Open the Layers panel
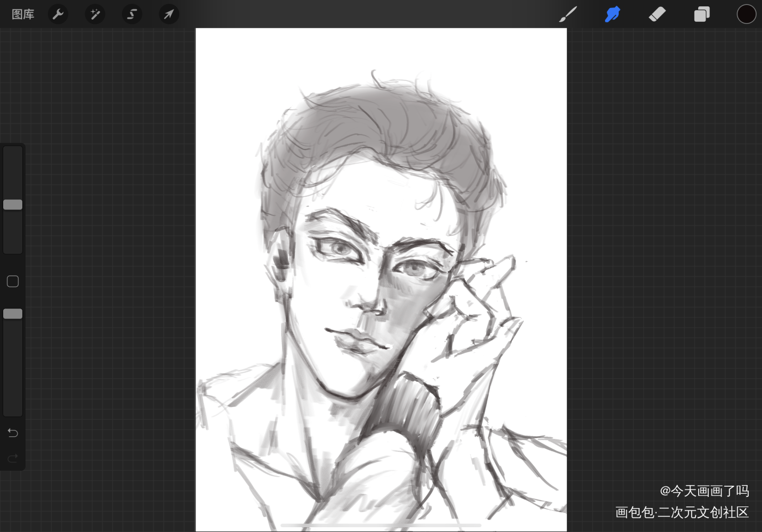 (702, 14)
